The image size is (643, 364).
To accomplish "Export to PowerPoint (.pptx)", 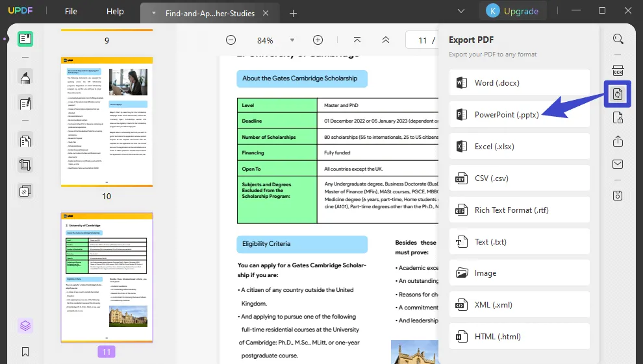I will (x=519, y=115).
